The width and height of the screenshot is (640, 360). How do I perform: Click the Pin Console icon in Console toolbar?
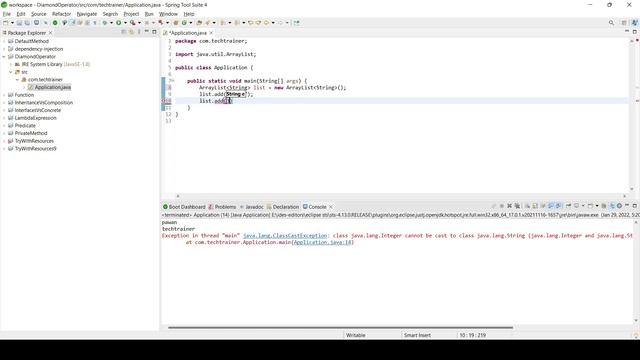568,206
